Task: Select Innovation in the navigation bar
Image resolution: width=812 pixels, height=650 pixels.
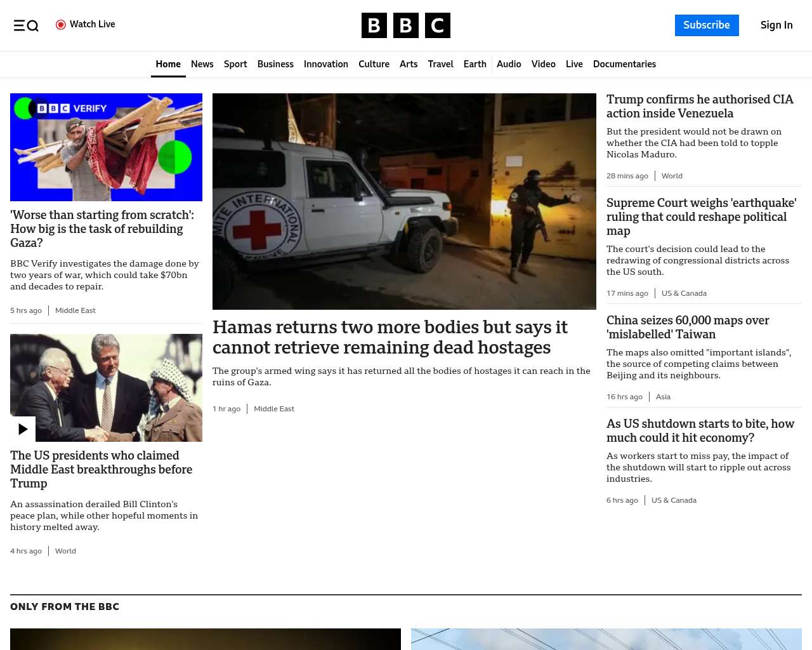Action: pyautogui.click(x=325, y=64)
